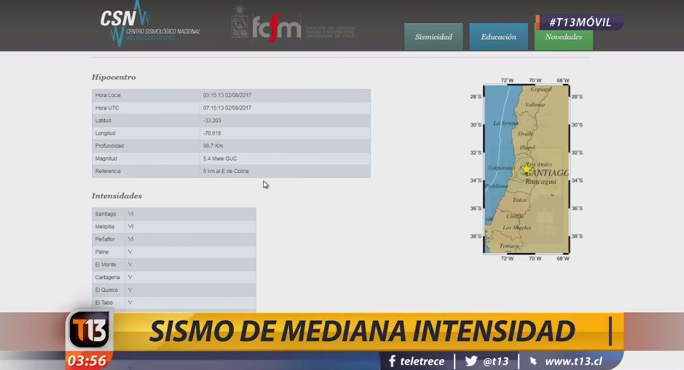This screenshot has width=684, height=370.
Task: Click the Universidad de Chile crest icon
Action: [x=239, y=22]
